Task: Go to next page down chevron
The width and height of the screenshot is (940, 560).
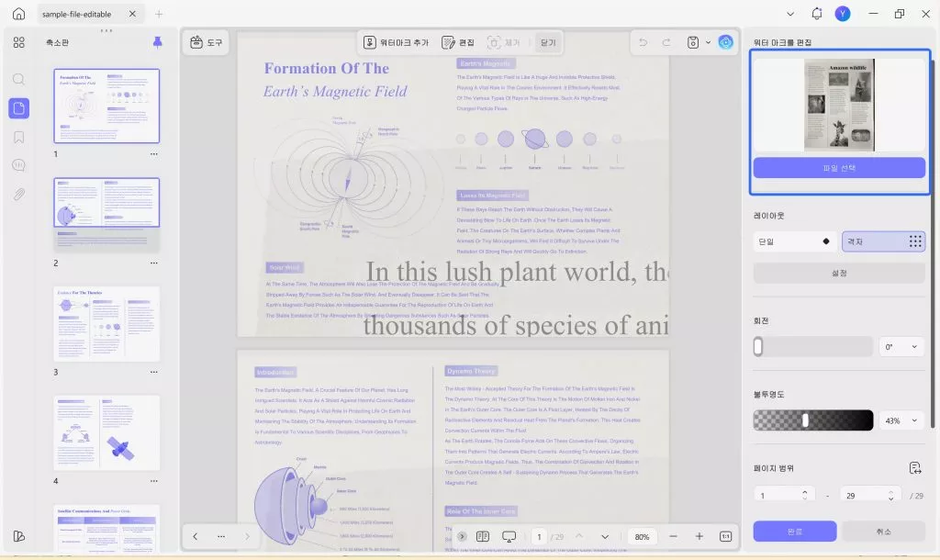Action: (605, 537)
